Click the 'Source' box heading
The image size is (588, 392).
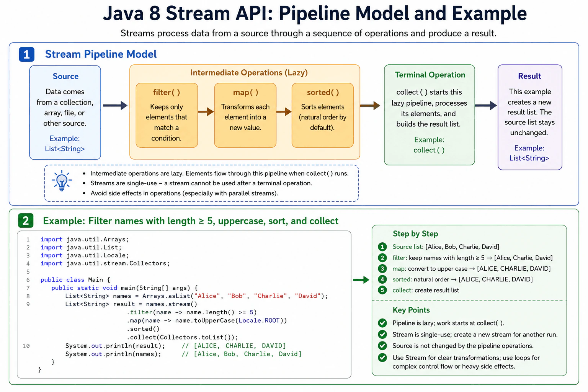click(x=65, y=76)
